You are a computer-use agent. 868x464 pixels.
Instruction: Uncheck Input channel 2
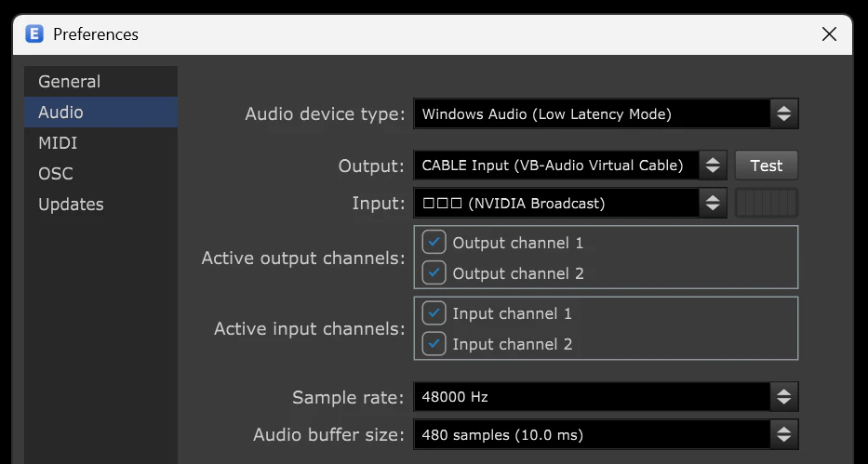434,343
